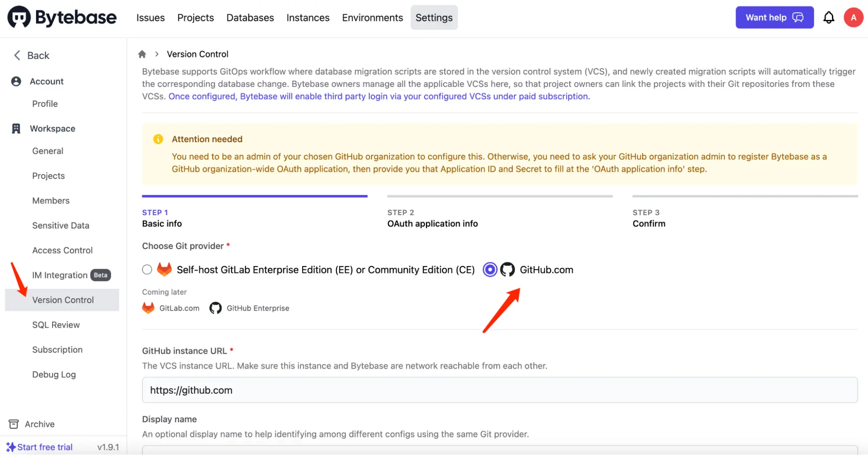Click the user avatar in top right
This screenshot has height=455, width=868.
click(x=853, y=17)
